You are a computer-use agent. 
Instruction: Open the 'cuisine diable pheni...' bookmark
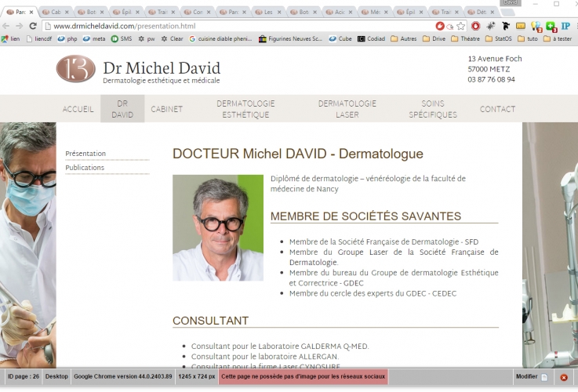(x=221, y=38)
